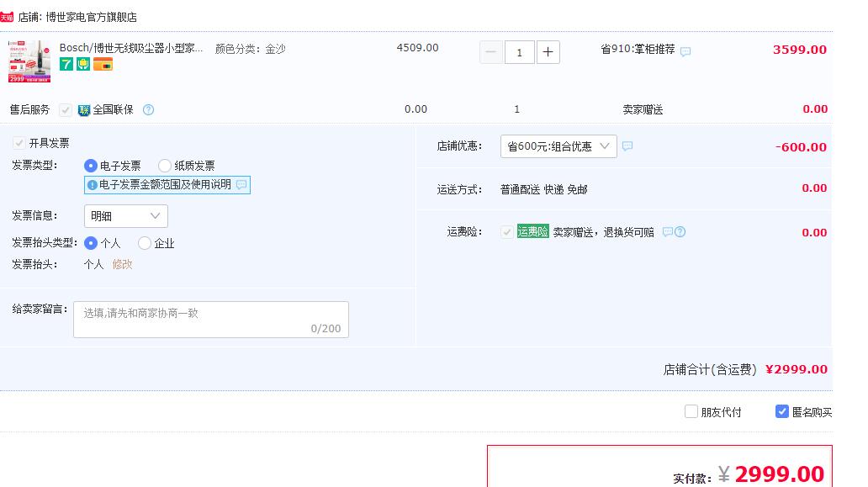Toggle the 开具发票 checkbox

[x=19, y=143]
